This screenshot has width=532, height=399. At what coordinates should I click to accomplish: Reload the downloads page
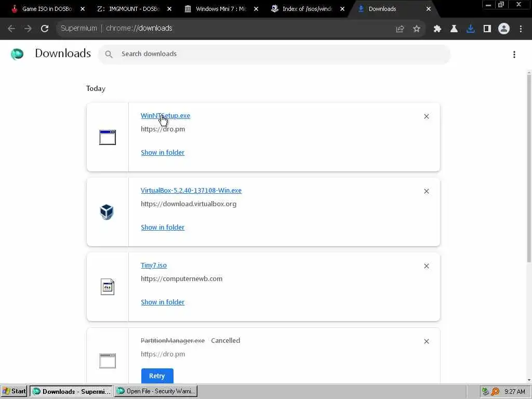coord(45,29)
